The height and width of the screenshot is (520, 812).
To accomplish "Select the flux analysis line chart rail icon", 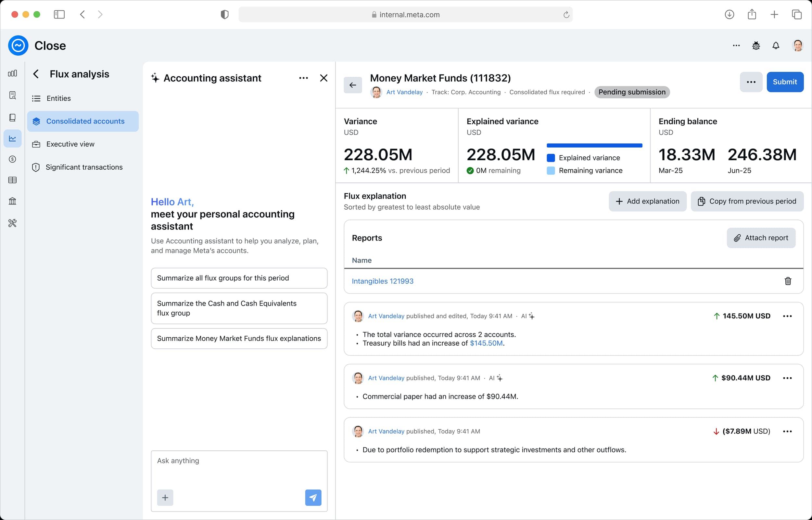I will tap(12, 138).
